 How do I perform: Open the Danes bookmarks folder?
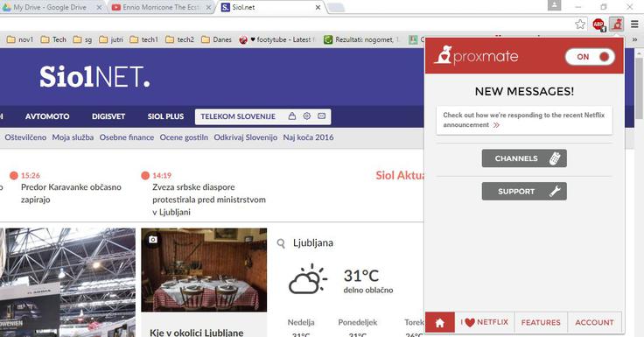pos(216,39)
